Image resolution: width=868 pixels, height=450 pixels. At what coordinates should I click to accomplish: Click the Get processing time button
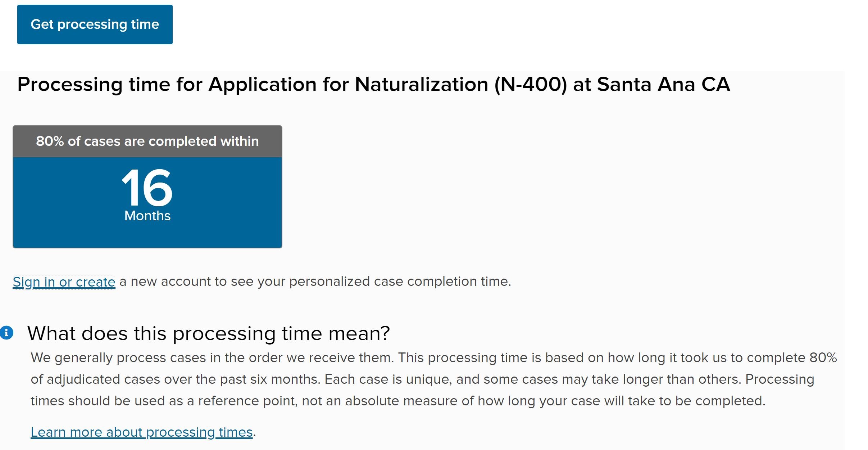click(x=95, y=24)
